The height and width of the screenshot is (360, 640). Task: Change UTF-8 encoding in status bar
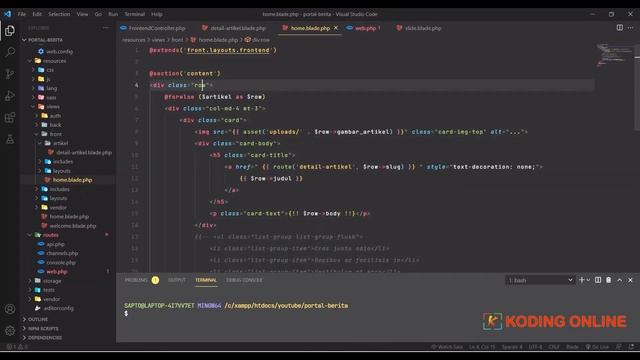tap(536, 347)
